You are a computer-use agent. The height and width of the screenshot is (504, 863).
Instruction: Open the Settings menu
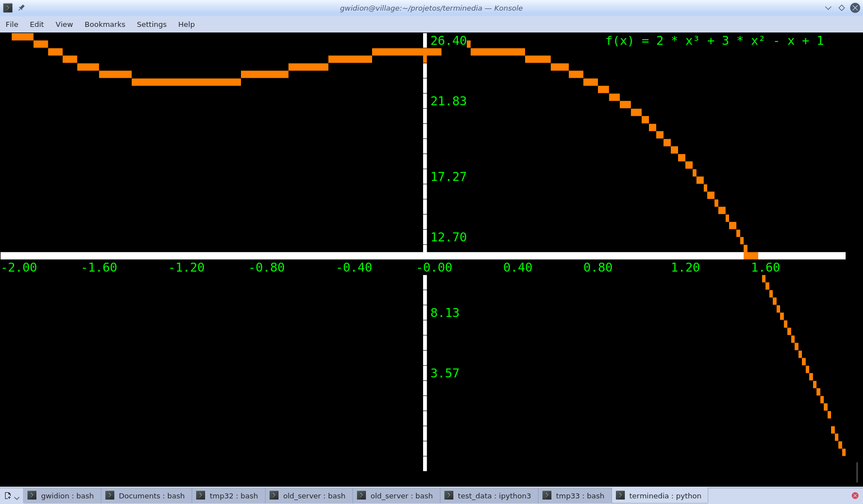pyautogui.click(x=151, y=24)
